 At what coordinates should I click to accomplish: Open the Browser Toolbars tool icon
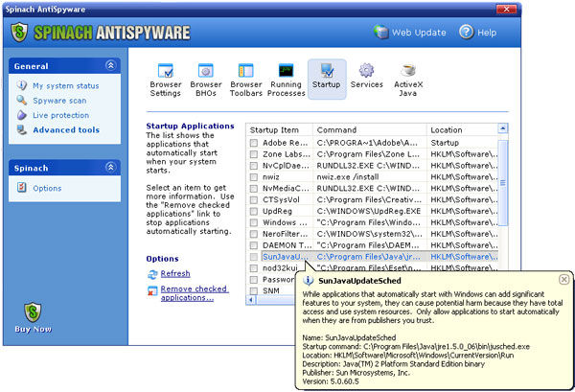245,70
